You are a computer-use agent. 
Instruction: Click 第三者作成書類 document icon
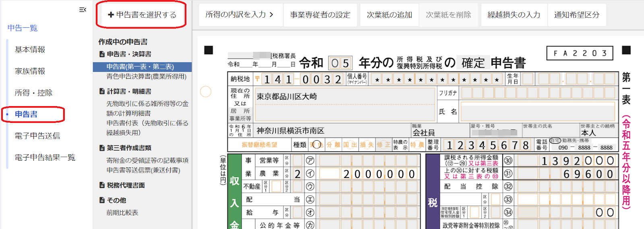(102, 148)
